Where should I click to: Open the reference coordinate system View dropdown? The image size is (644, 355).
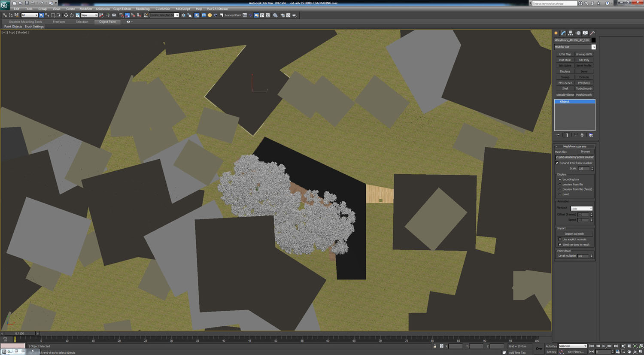89,15
